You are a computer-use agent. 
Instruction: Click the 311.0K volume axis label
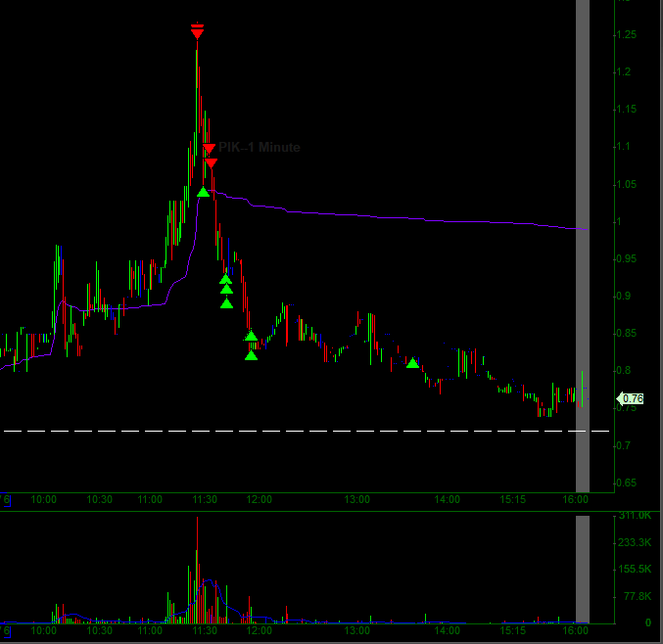[636, 515]
